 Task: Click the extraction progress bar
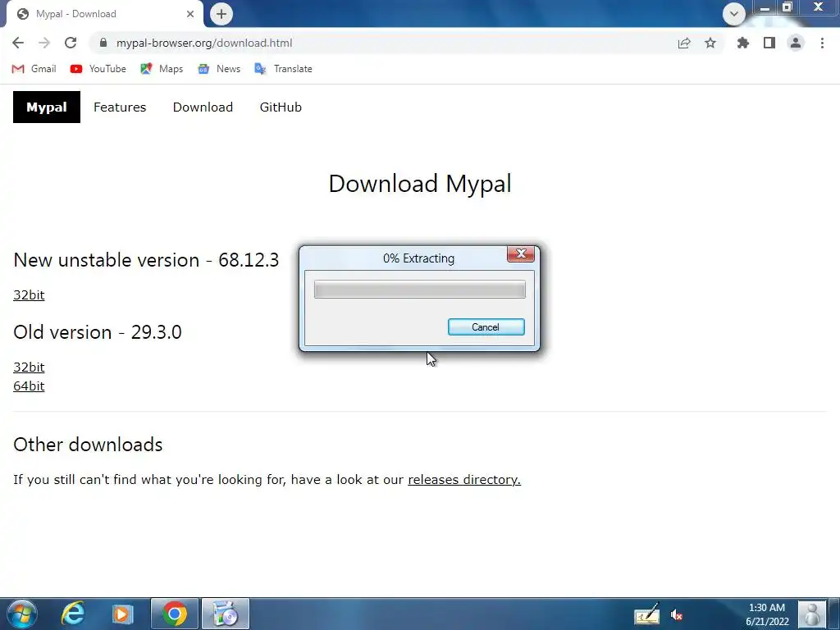[x=419, y=290]
